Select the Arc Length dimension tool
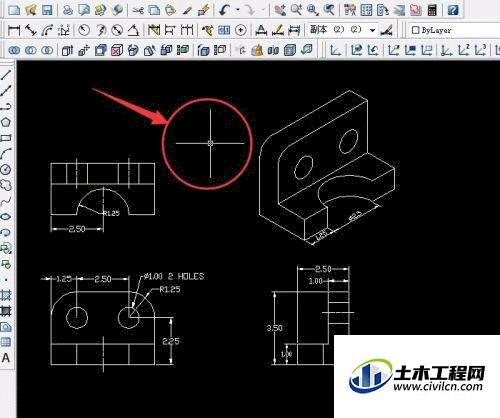500x418 pixels. tap(47, 30)
